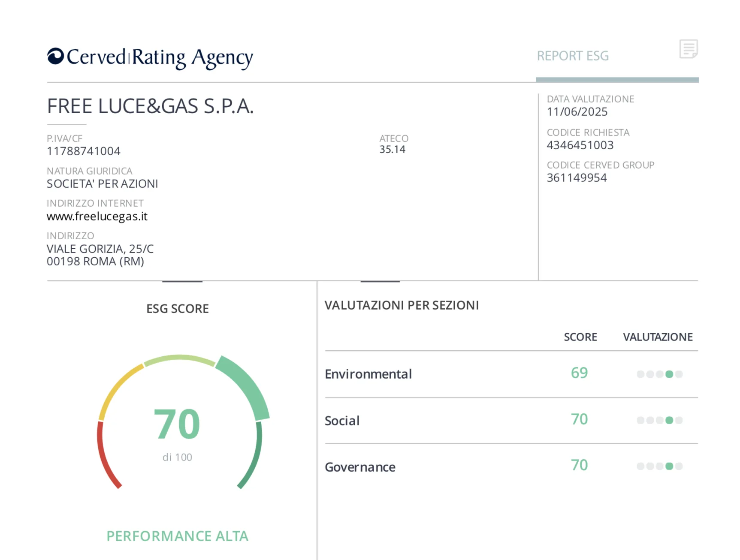Image resolution: width=740 pixels, height=560 pixels.
Task: Click the Governance row score 70
Action: [579, 465]
